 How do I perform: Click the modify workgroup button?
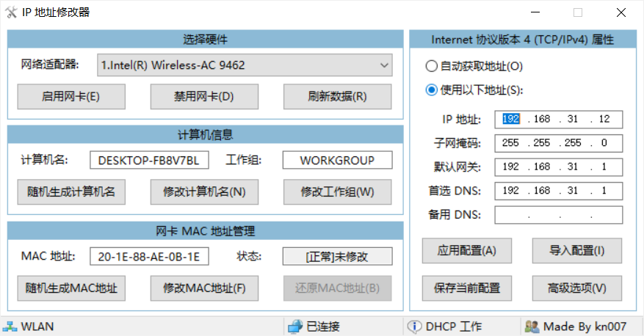point(337,191)
